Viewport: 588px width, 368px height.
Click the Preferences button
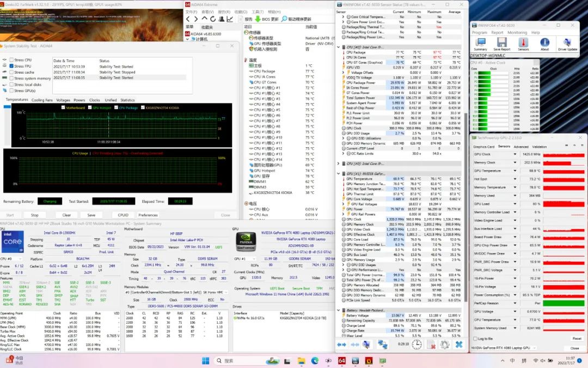148,215
